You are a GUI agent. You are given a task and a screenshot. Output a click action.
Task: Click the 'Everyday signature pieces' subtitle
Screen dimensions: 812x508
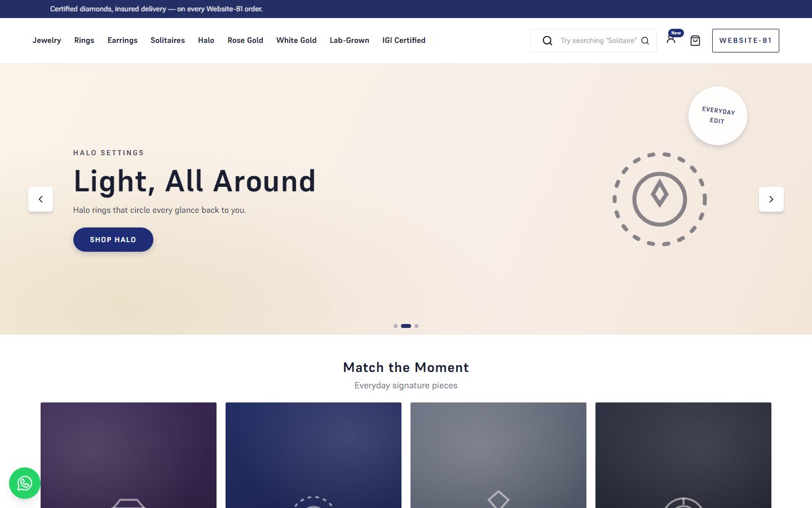(x=406, y=386)
